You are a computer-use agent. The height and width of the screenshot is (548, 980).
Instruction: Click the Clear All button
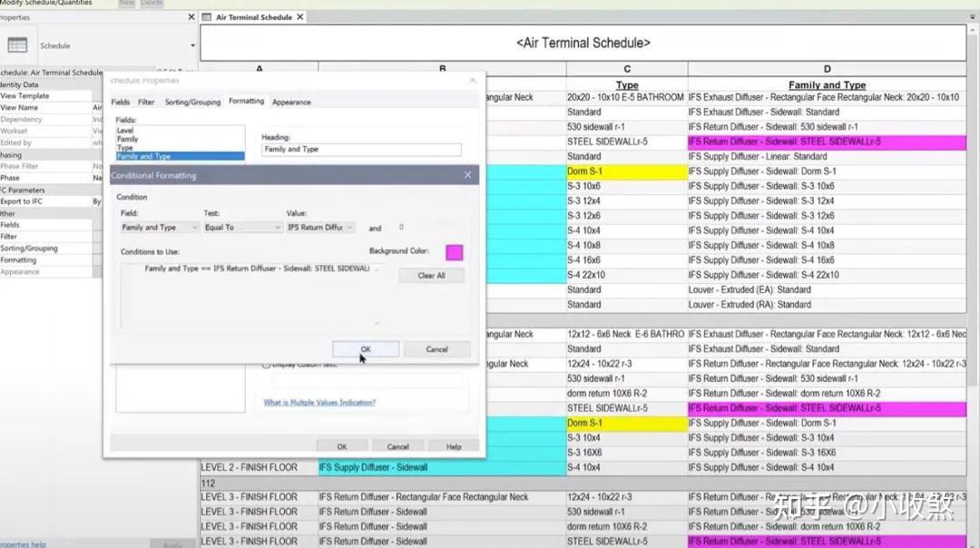[x=431, y=275]
